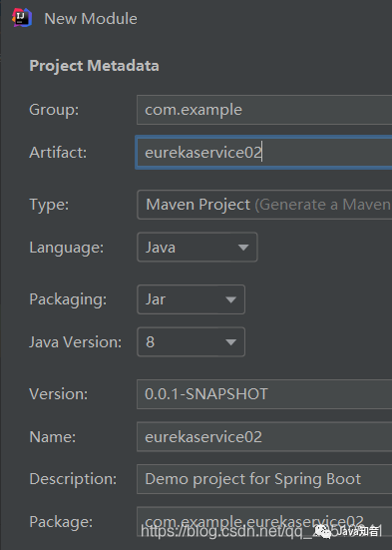
Task: Click the New Module window title
Action: (x=91, y=19)
